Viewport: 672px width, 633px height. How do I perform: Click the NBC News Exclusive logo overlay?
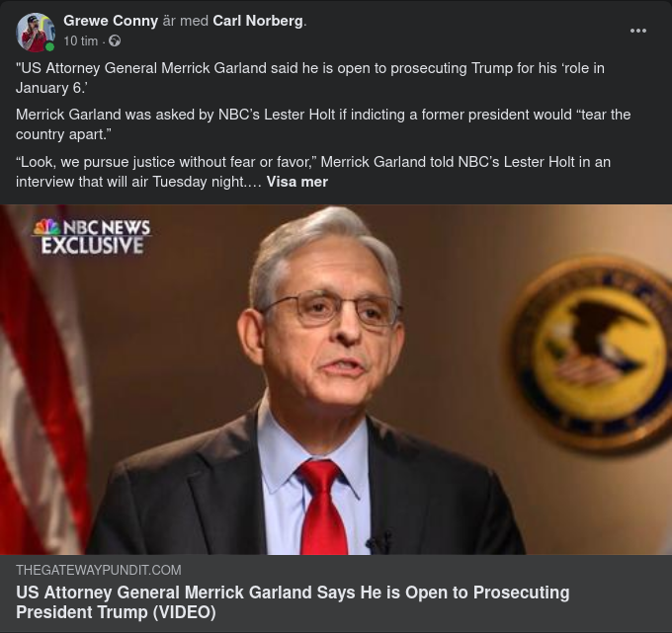point(92,236)
